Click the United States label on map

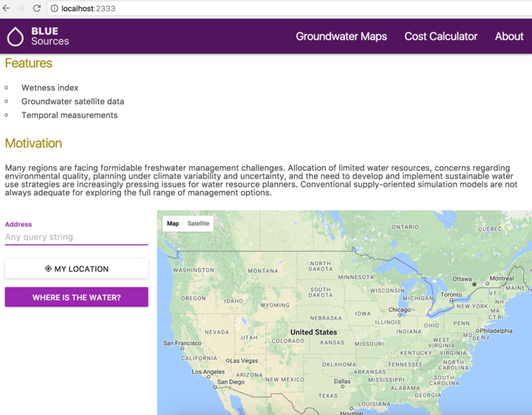tap(313, 332)
